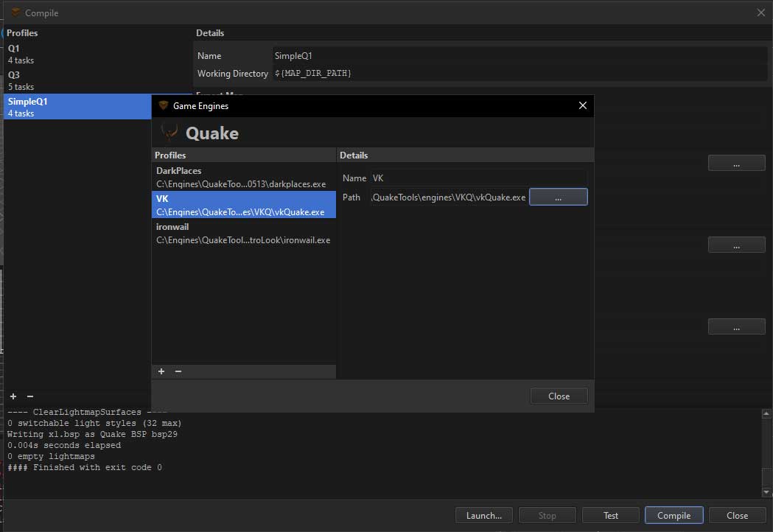Select the ironwail engine profile

(x=243, y=233)
